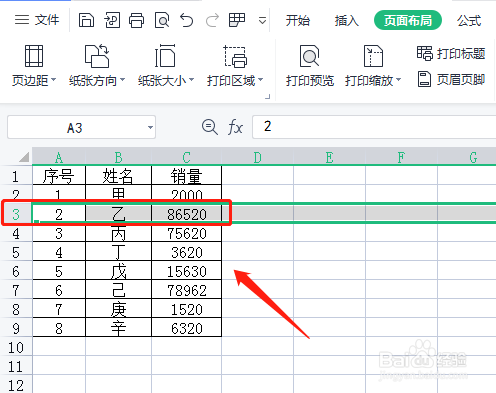Click the cell with value 3620
496x393 pixels.
[187, 252]
